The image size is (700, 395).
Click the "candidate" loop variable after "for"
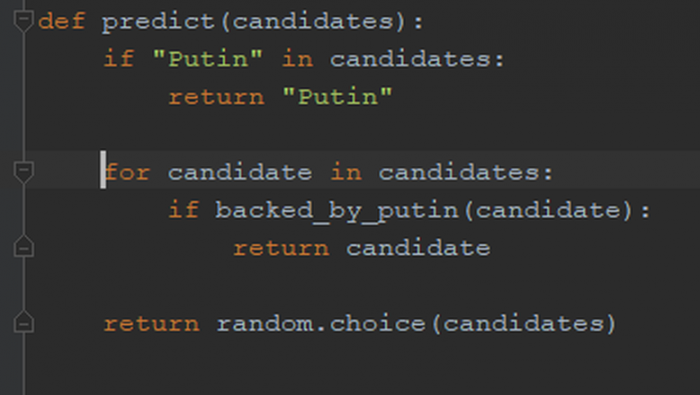240,173
